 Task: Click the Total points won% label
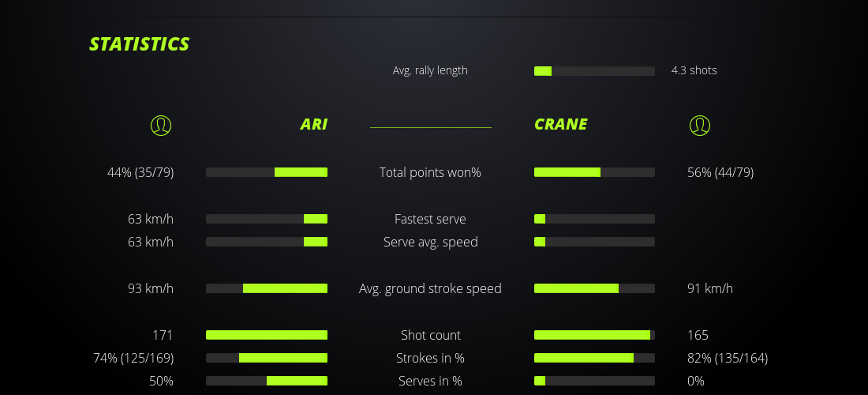[x=430, y=172]
